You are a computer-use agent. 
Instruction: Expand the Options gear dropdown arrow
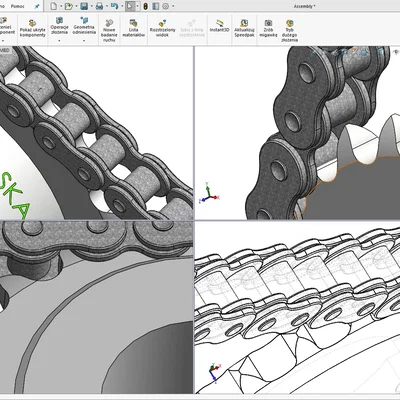[173, 6]
